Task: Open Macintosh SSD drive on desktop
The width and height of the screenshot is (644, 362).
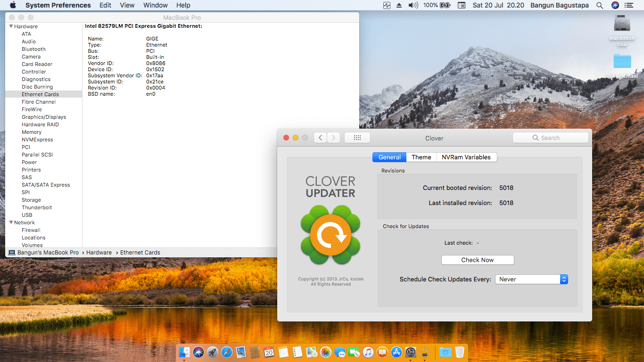Action: 622,30
